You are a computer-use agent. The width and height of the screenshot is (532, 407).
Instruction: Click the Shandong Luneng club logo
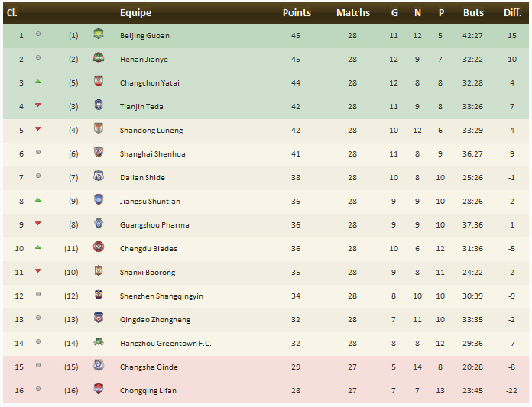coord(98,130)
